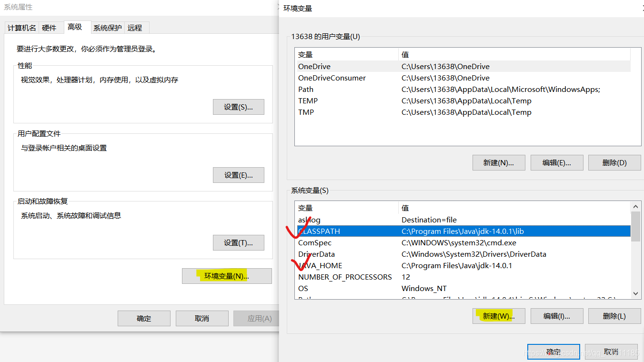This screenshot has width=644, height=362.
Task: Select the DriverData system variable
Action: click(x=463, y=254)
